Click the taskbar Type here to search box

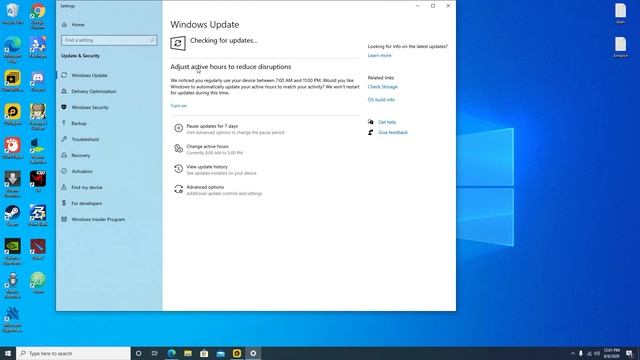click(73, 353)
